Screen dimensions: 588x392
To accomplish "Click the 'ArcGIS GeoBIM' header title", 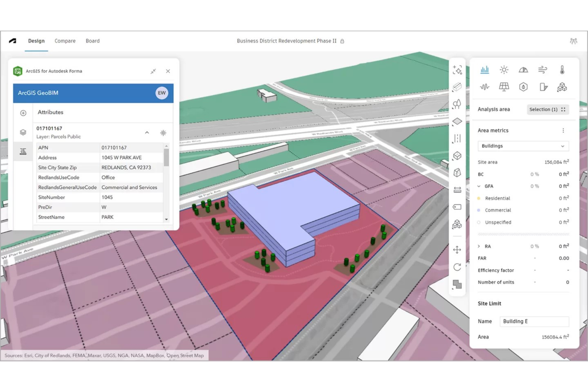I will point(38,93).
